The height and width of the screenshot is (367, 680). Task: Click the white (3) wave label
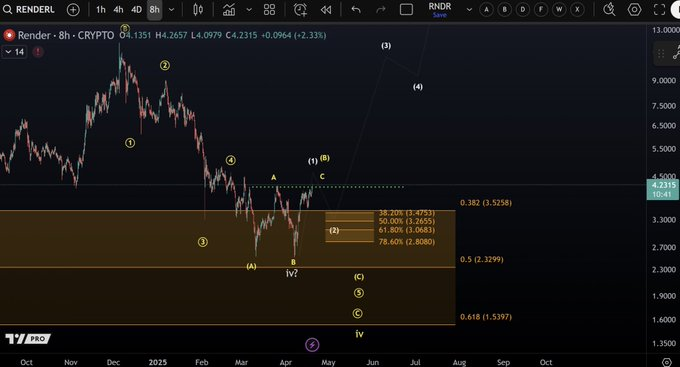[x=386, y=46]
